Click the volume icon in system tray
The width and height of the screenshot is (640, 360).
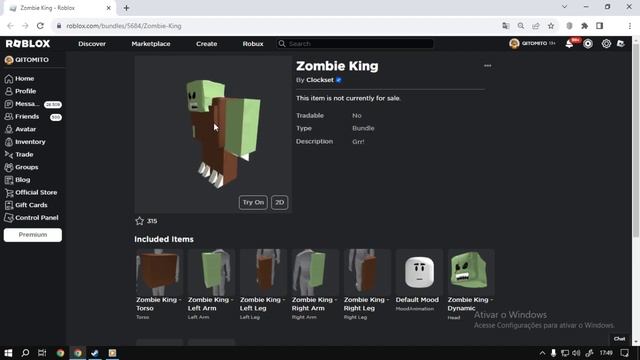point(576,353)
